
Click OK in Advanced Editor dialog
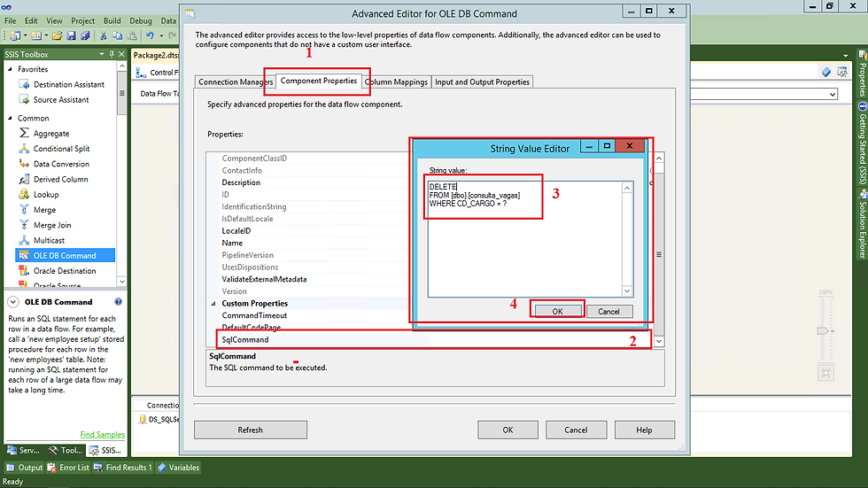(x=508, y=430)
